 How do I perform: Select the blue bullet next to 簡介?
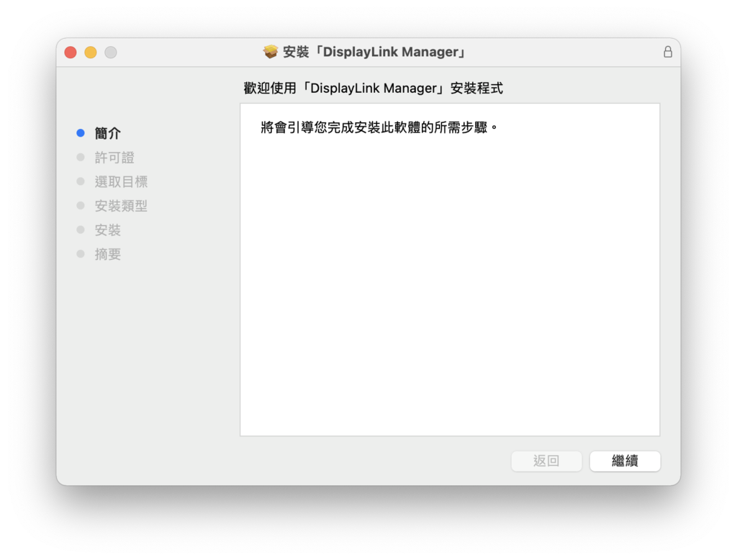[x=81, y=132]
